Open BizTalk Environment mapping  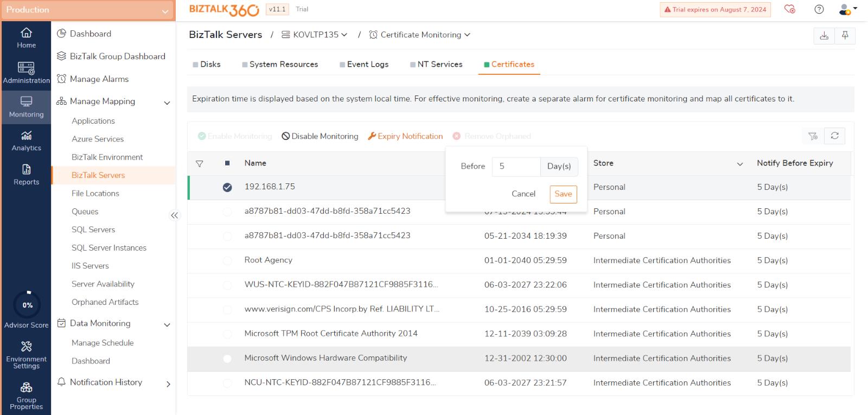tap(107, 157)
